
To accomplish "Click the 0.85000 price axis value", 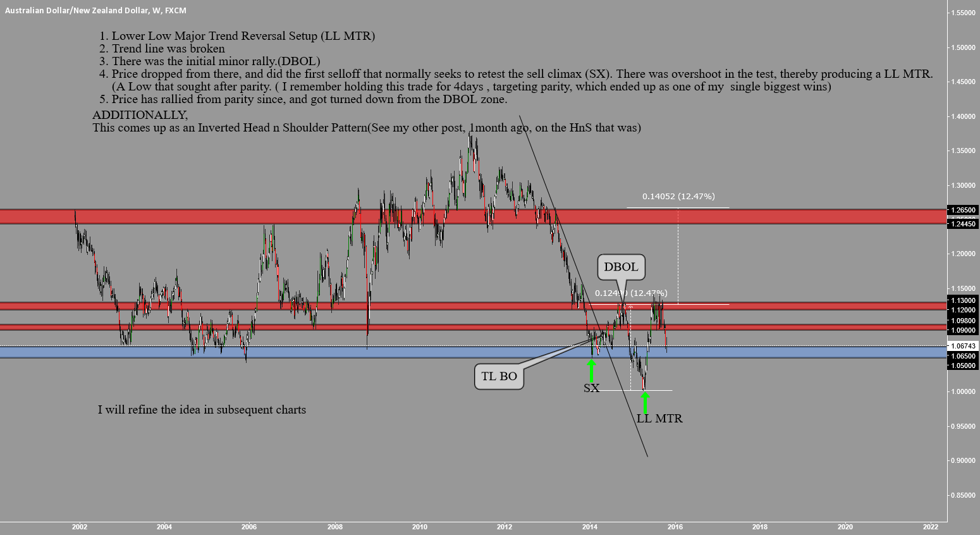I will [963, 495].
